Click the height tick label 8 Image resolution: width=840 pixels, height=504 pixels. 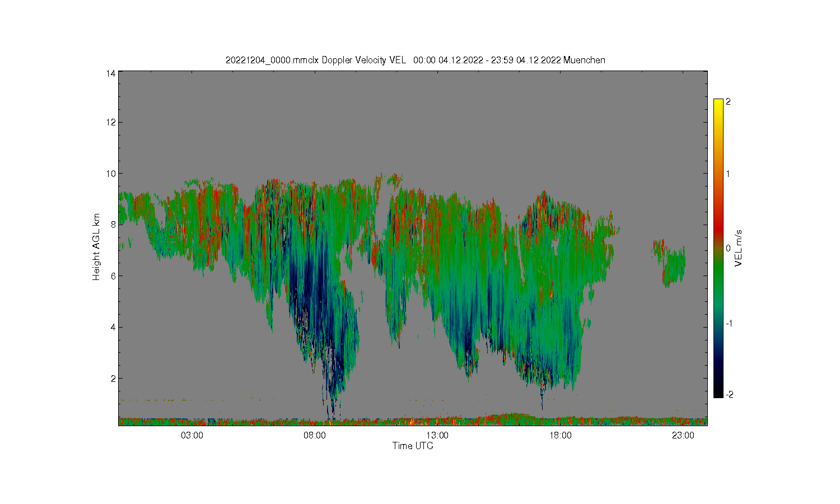(113, 225)
